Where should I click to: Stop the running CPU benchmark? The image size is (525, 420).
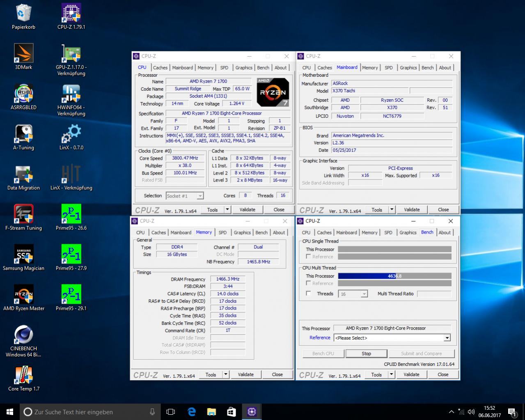pyautogui.click(x=366, y=353)
